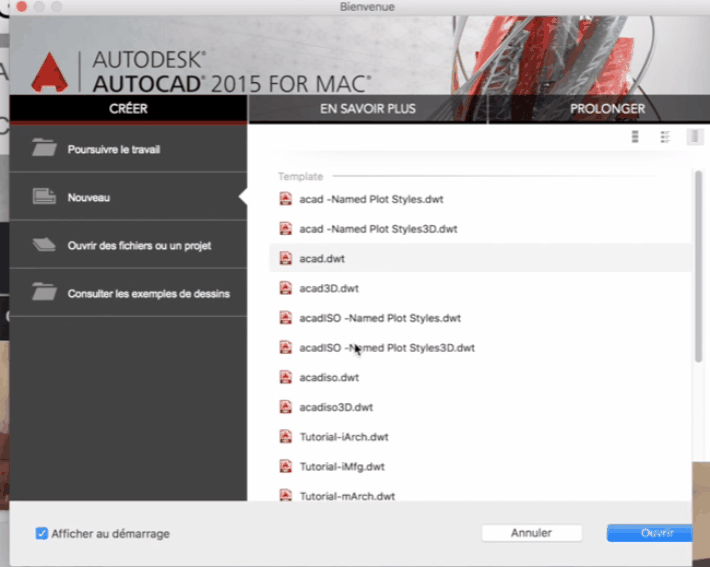Select the acad3D.dwt template name
The image size is (710, 567).
(329, 288)
